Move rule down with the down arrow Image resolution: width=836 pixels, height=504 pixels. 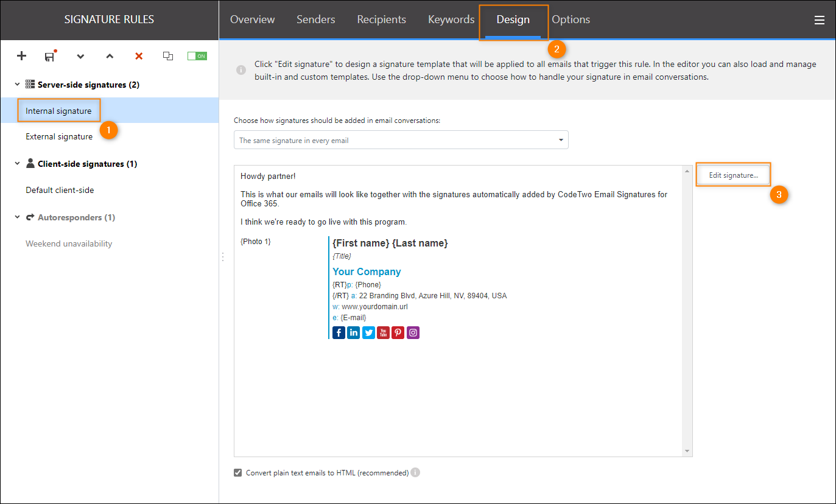80,57
